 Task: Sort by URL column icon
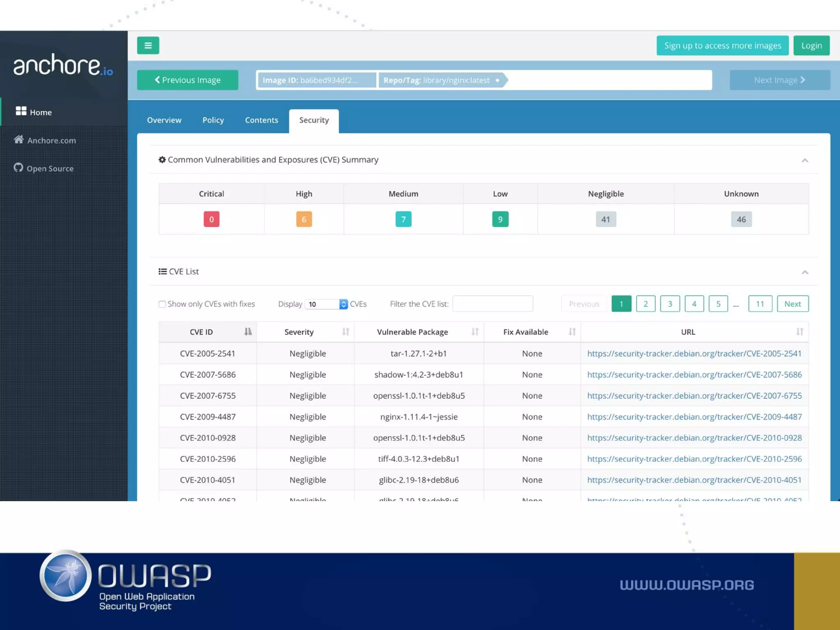click(799, 332)
